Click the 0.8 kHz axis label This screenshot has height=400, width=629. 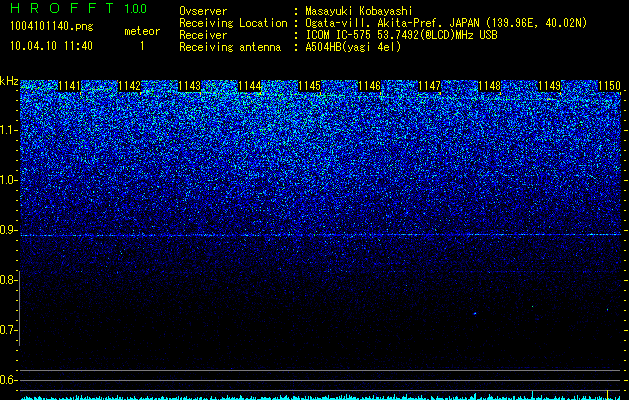pos(7,280)
